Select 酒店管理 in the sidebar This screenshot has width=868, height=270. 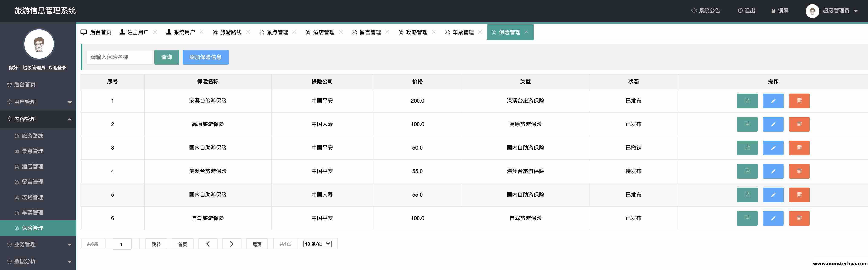coord(38,166)
